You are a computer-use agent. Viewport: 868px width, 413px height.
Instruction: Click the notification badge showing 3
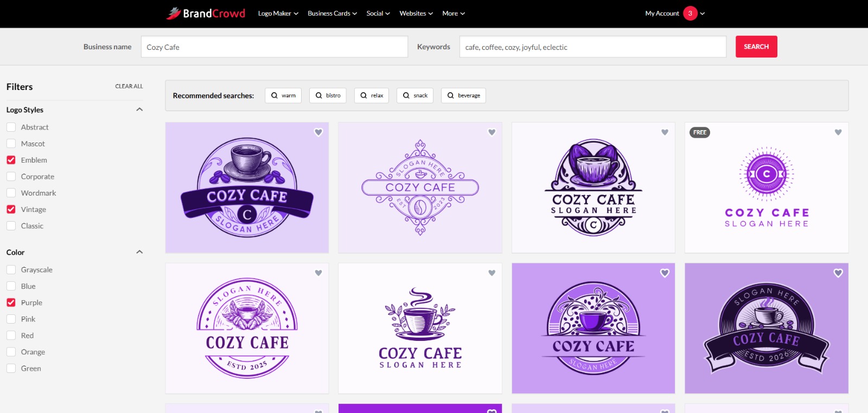point(690,14)
